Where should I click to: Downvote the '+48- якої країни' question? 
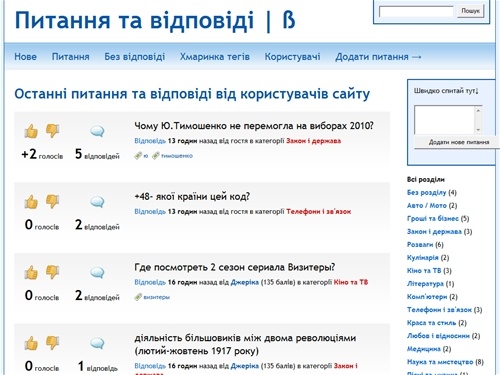pos(52,201)
